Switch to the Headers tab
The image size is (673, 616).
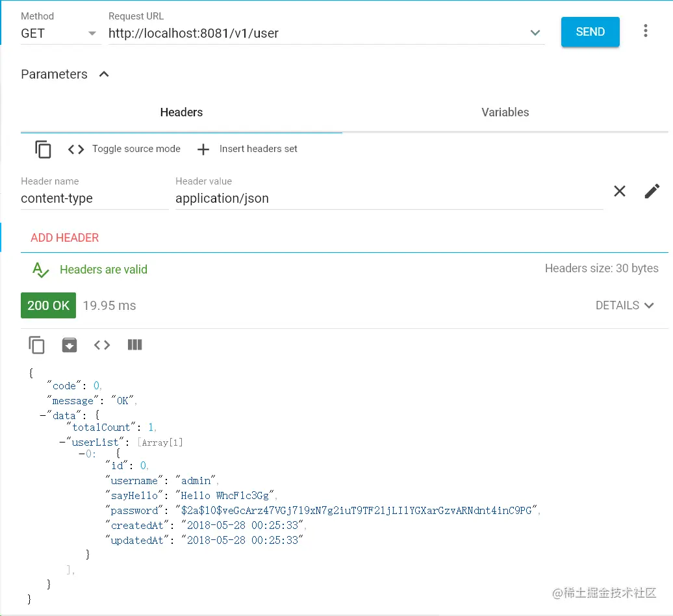[x=181, y=112]
